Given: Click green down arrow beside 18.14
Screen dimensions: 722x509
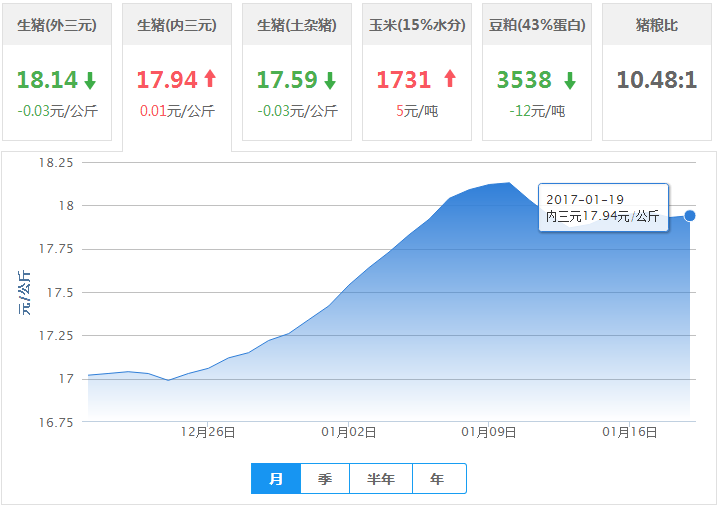Looking at the screenshot, I should click(90, 81).
